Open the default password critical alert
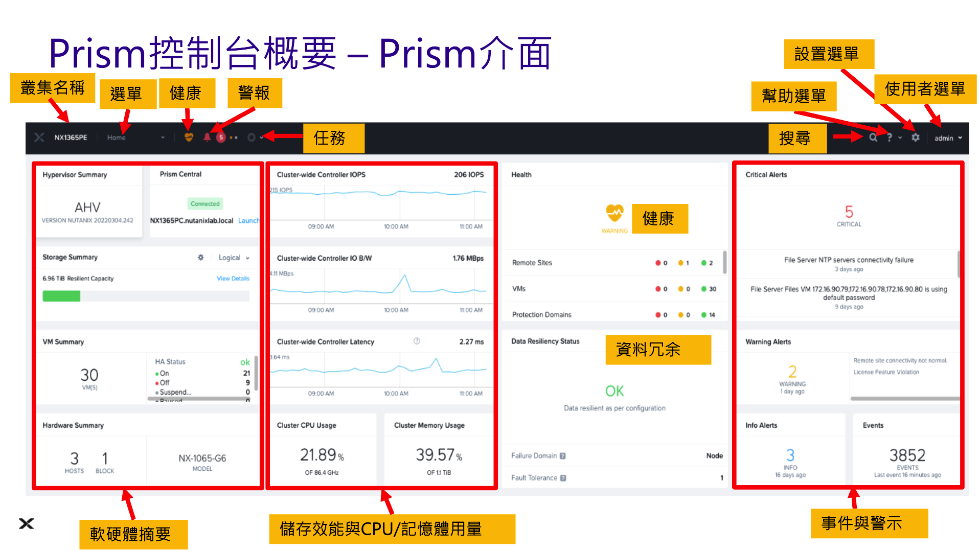The width and height of the screenshot is (980, 551). tap(849, 297)
